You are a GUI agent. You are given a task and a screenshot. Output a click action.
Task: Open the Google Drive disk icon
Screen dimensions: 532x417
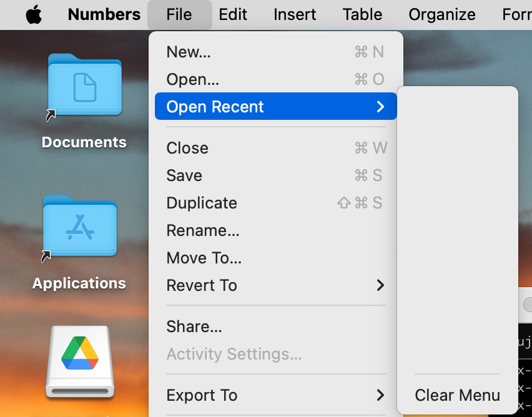point(80,361)
